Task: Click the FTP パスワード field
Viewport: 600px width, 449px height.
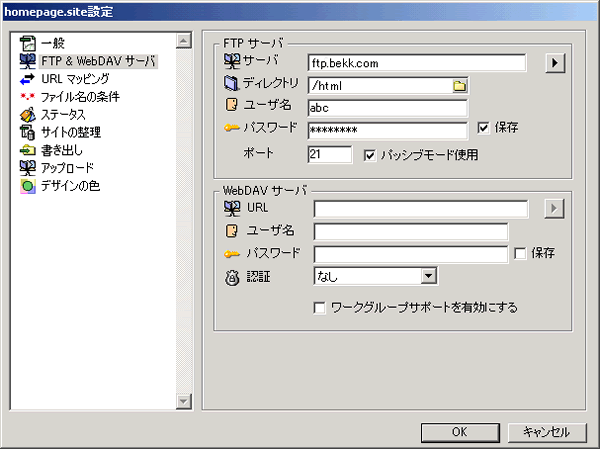Action: click(x=387, y=131)
